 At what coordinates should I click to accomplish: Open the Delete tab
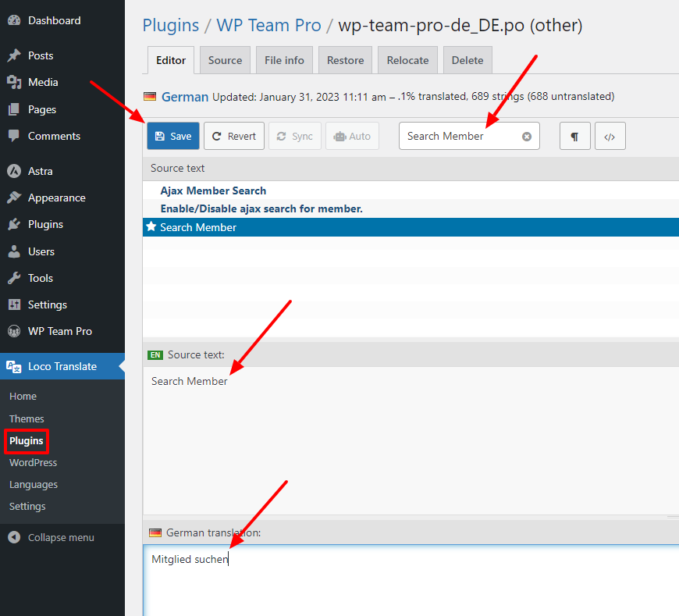click(467, 60)
